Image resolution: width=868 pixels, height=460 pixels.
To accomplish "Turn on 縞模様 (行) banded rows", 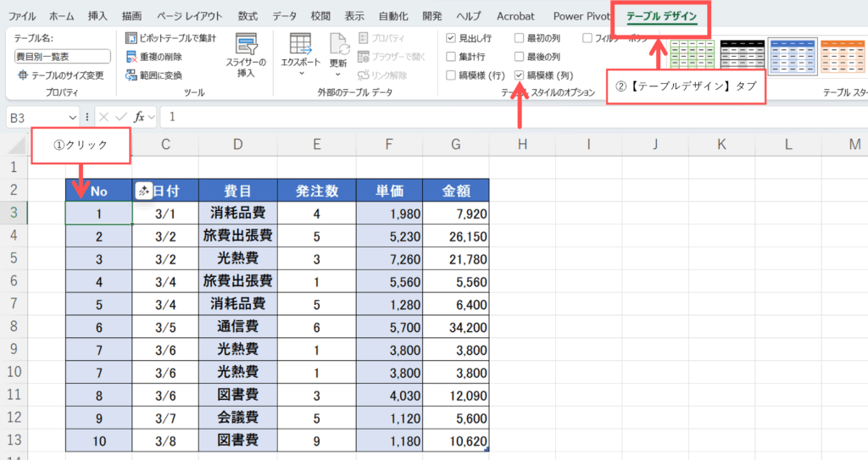I will coord(451,75).
